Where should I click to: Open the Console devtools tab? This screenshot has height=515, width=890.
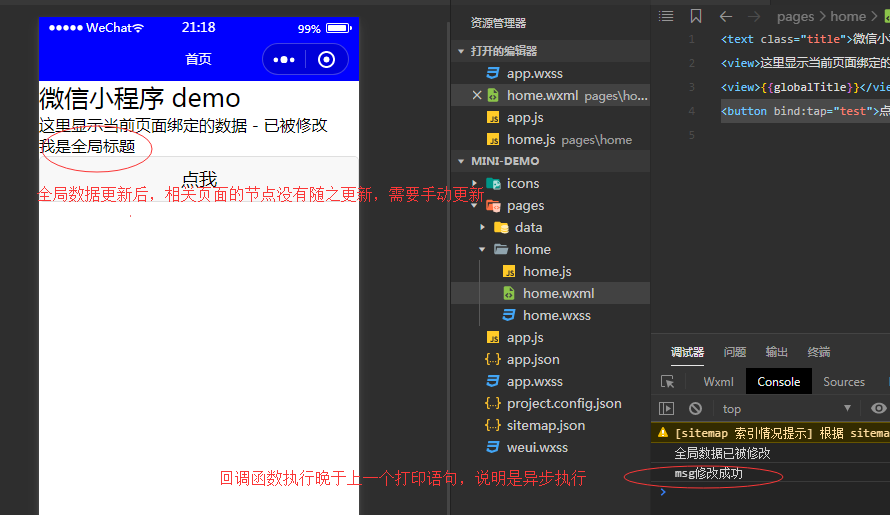pyautogui.click(x=779, y=382)
